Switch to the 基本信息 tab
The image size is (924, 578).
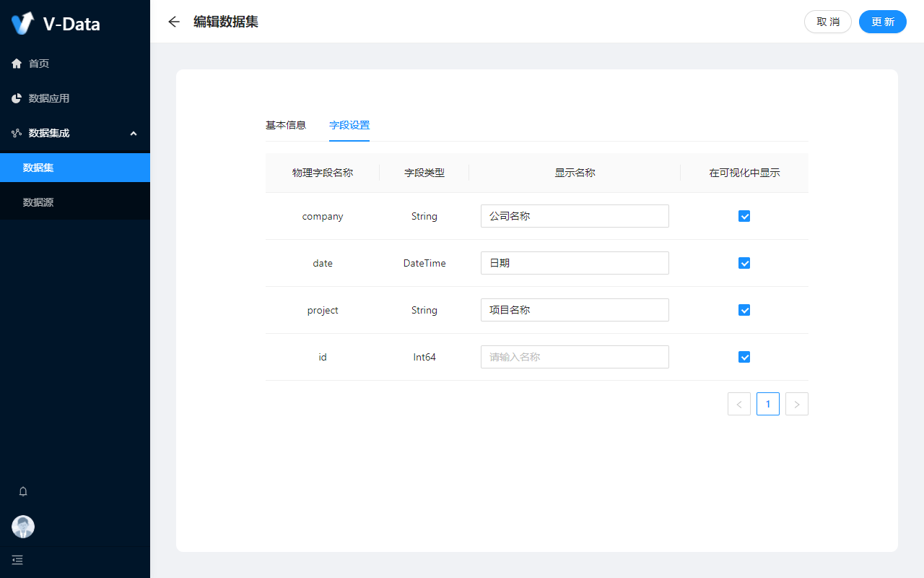pyautogui.click(x=286, y=125)
